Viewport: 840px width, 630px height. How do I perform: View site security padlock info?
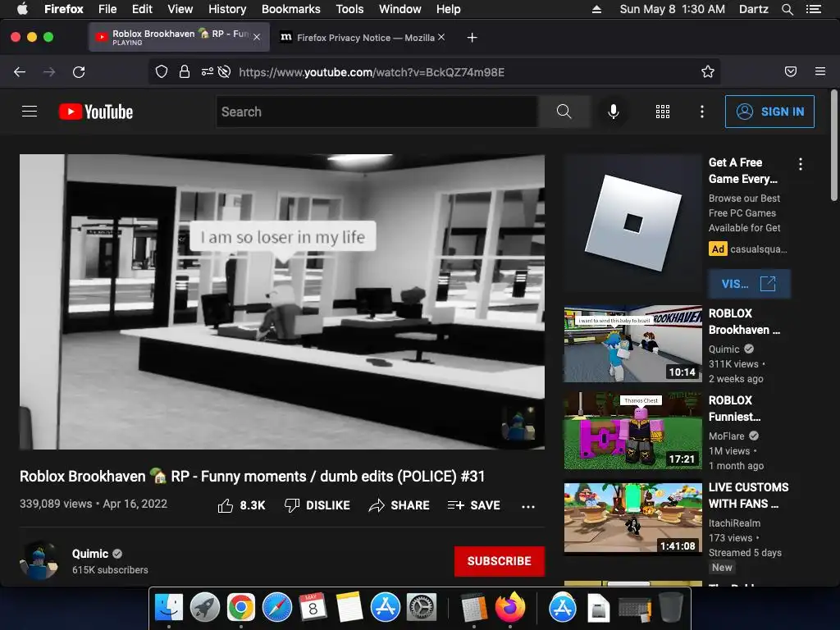[x=185, y=72]
